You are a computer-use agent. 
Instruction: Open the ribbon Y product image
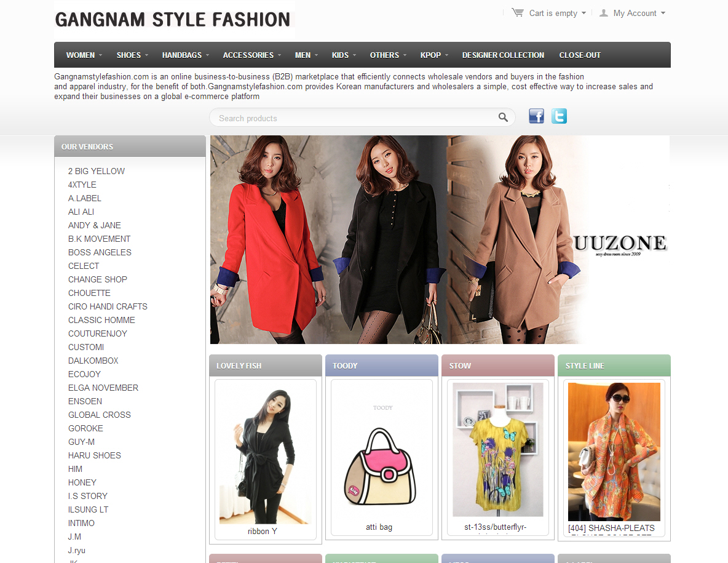266,453
